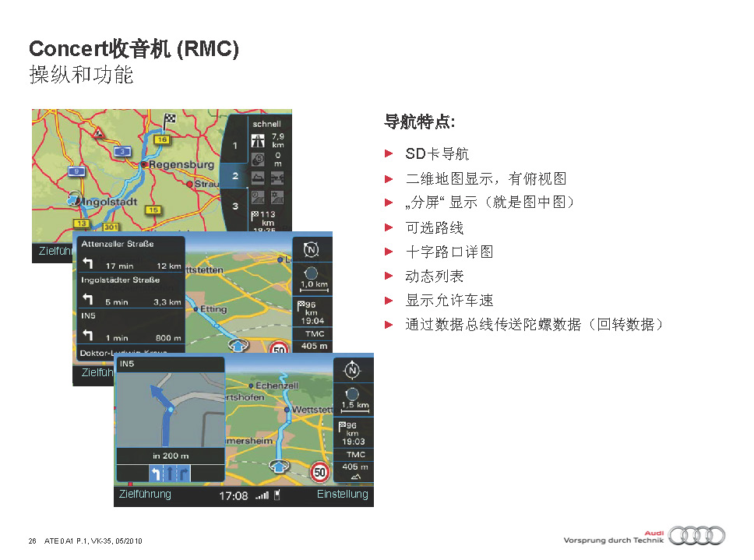This screenshot has width=754, height=560.
Task: Click the vehicle position arrow below Wettstetten
Action: [x=278, y=465]
